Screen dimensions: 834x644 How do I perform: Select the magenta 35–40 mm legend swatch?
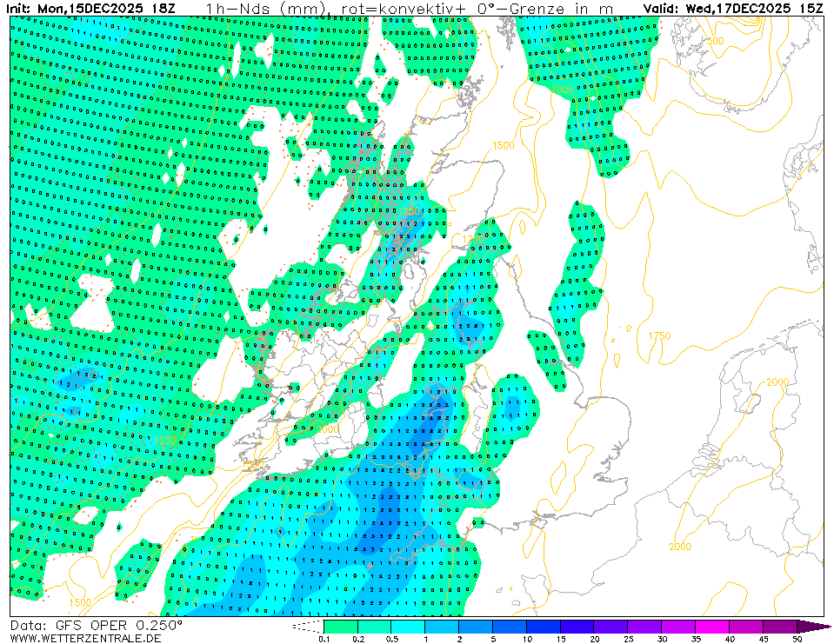click(x=713, y=626)
